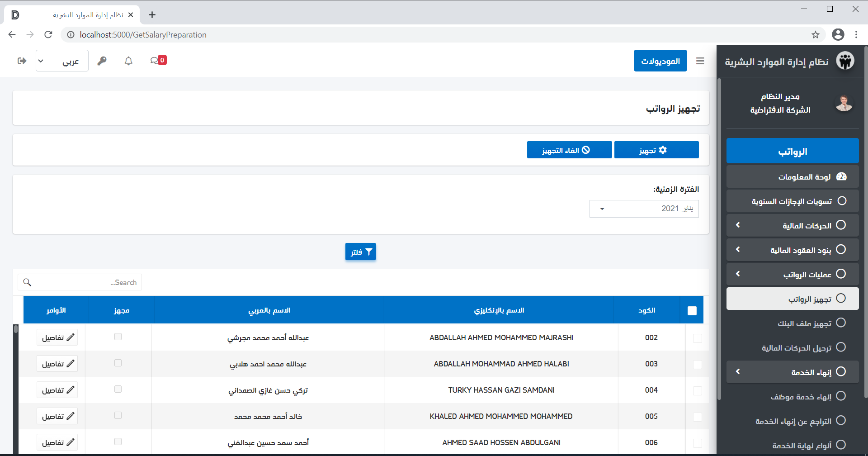
Task: Select row checkbox for code 002
Action: (697, 338)
